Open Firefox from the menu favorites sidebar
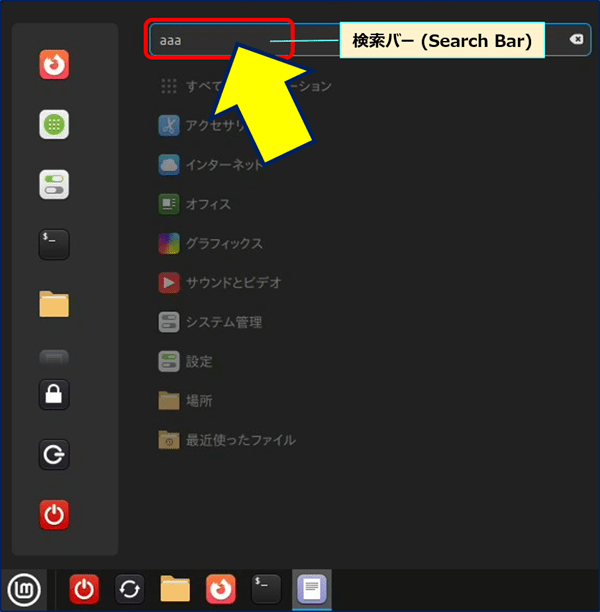The height and width of the screenshot is (612, 600). click(54, 64)
